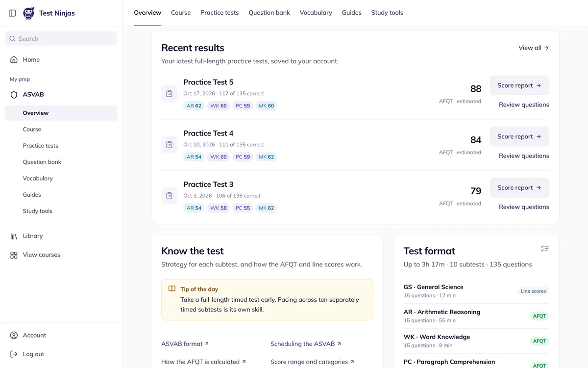Image resolution: width=588 pixels, height=368 pixels.
Task: Collapse the sidebar panel icon
Action: 12,13
